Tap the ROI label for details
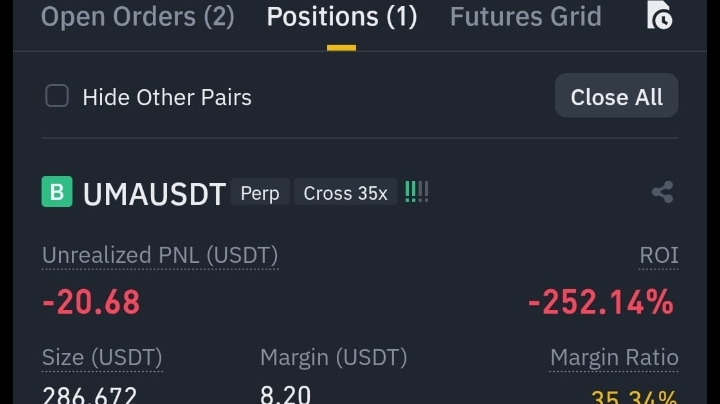 [658, 255]
